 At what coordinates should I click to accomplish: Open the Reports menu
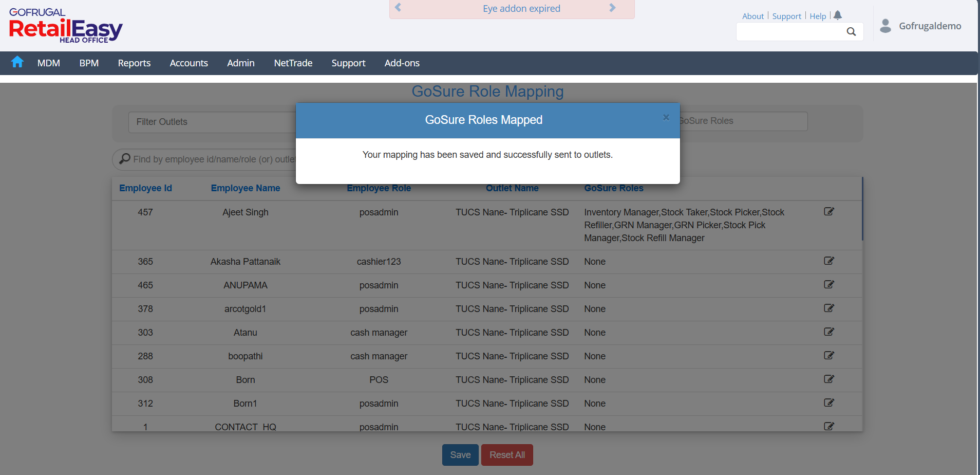pyautogui.click(x=134, y=63)
